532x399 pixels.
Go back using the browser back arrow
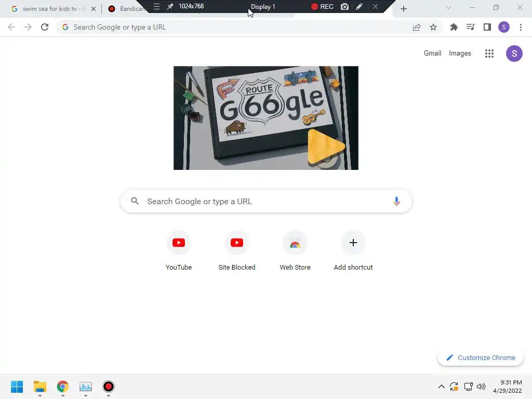[11, 27]
